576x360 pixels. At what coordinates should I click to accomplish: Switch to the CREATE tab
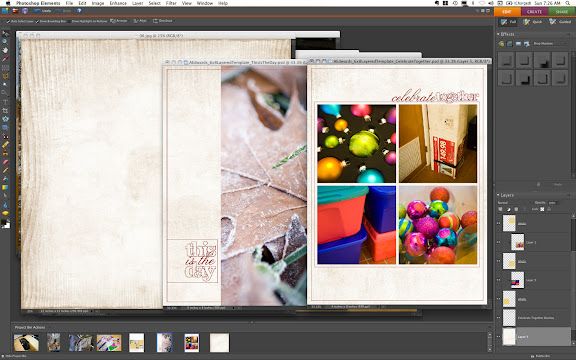pyautogui.click(x=534, y=12)
